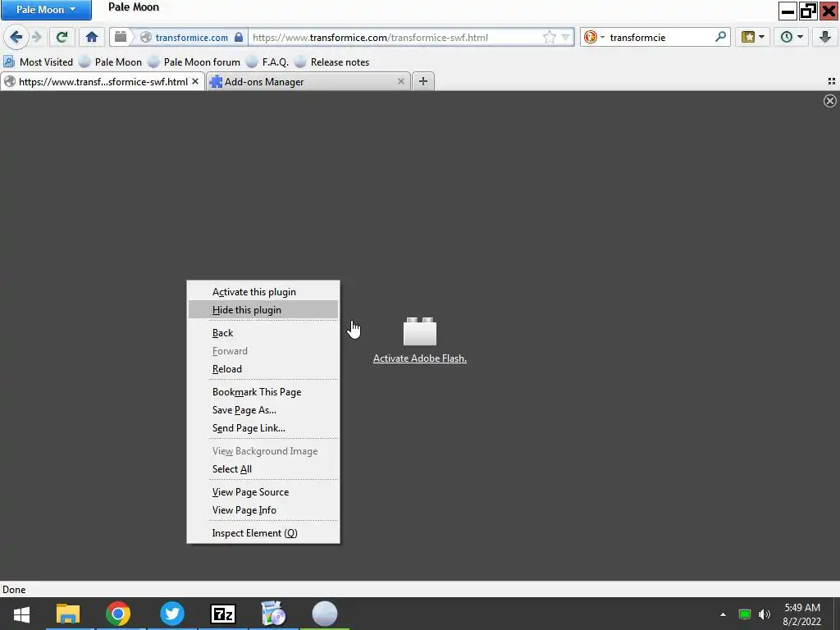Choose Bookmark This Page
Viewport: 840px width, 630px height.
[263, 391]
